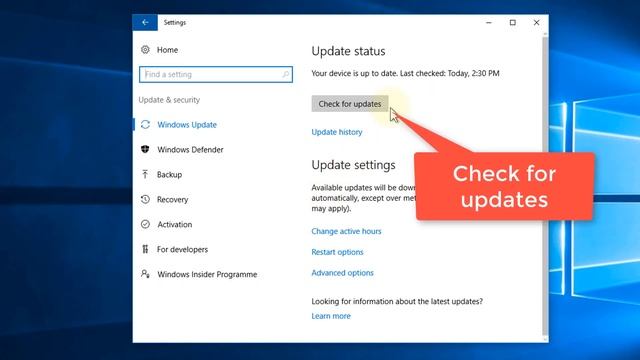The width and height of the screenshot is (640, 360).
Task: Close the Settings window
Action: point(536,22)
